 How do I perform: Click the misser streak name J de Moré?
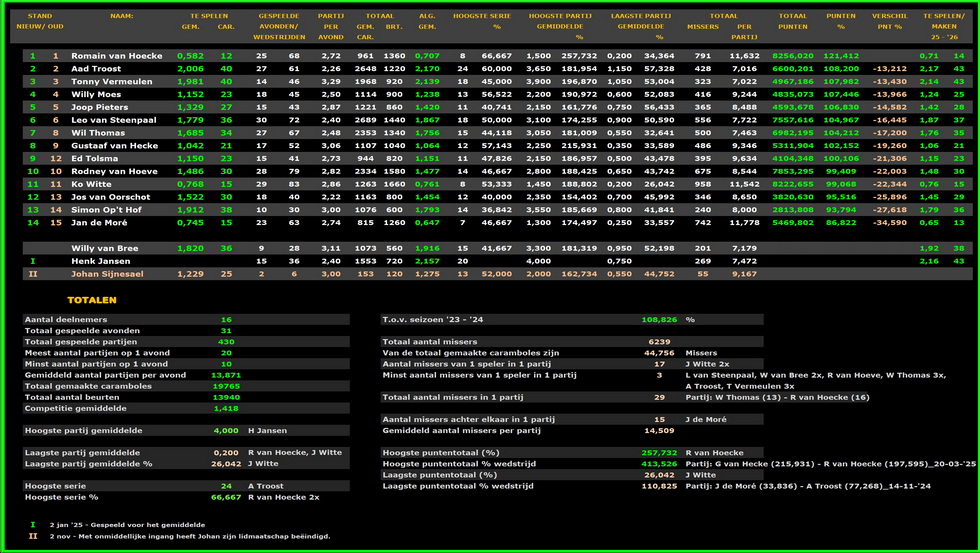[x=706, y=419]
